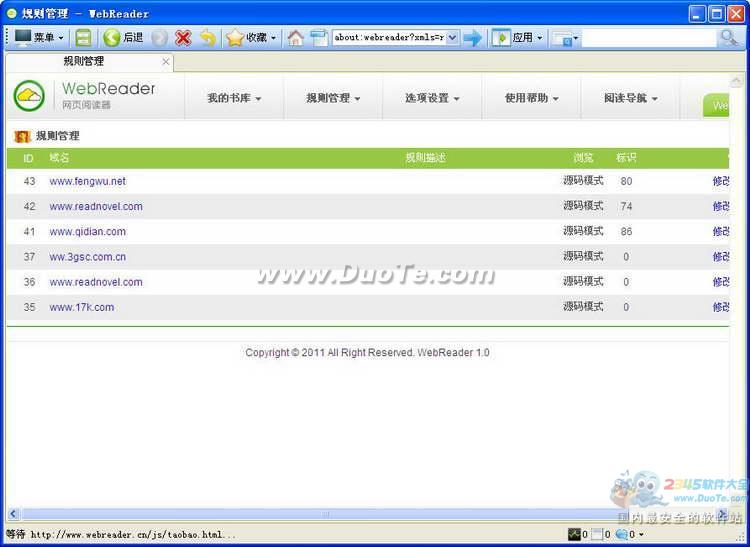
Task: Click the 规则描述 column header
Action: pos(425,158)
